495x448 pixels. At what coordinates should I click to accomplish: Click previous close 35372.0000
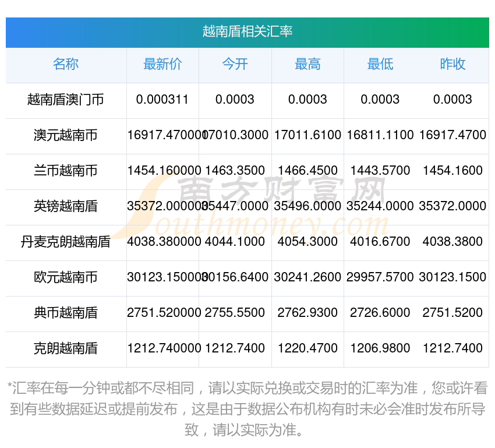(452, 206)
